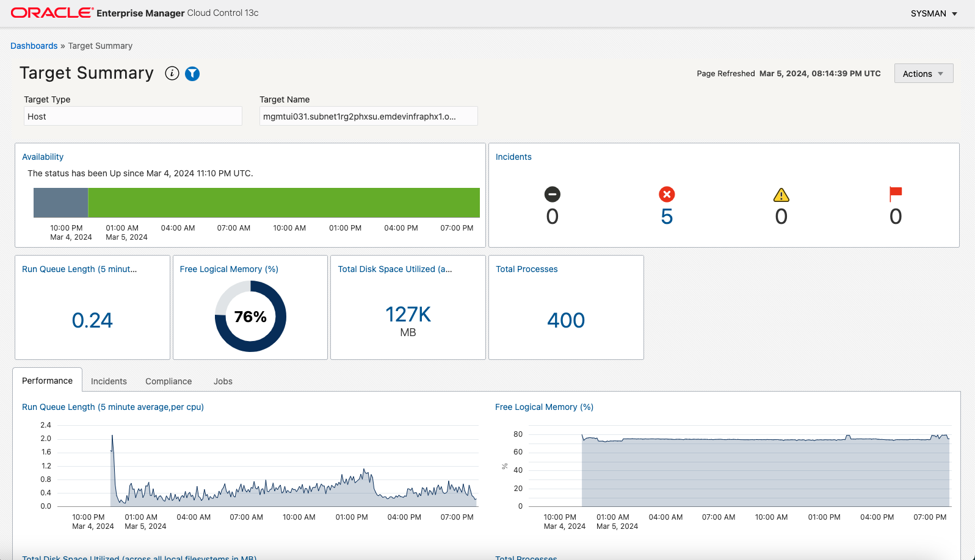
Task: Click the info icon beside Target Summary
Action: pyautogui.click(x=172, y=74)
